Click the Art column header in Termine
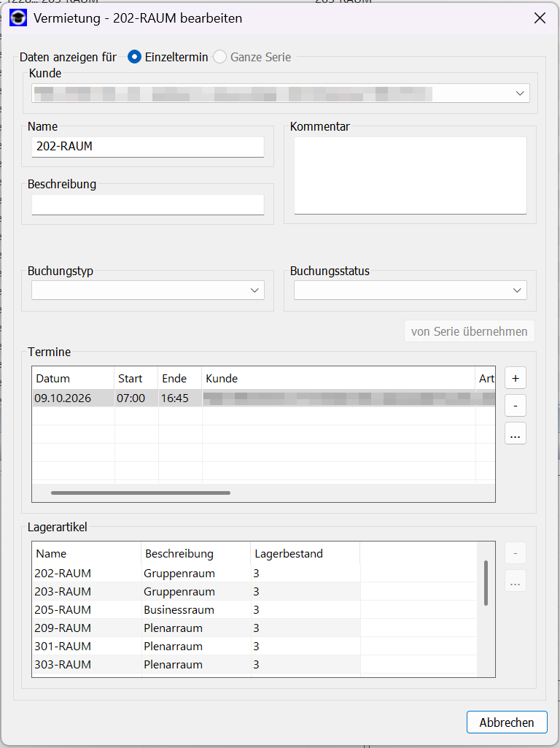 (486, 378)
